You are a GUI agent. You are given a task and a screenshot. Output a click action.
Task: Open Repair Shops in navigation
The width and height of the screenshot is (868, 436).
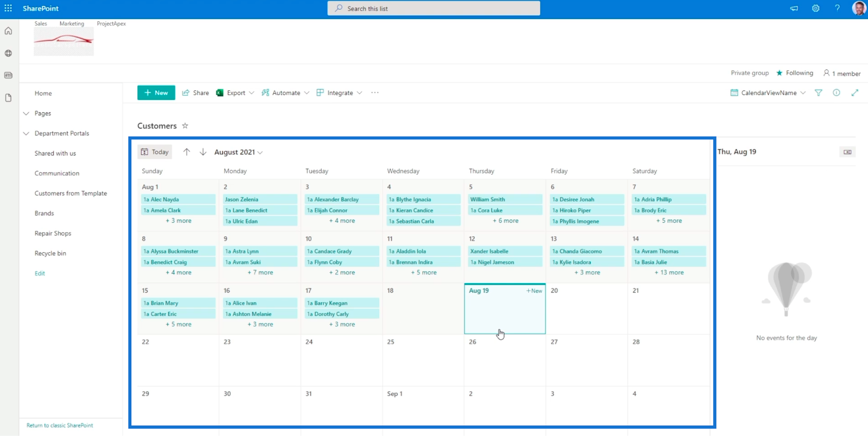click(53, 234)
